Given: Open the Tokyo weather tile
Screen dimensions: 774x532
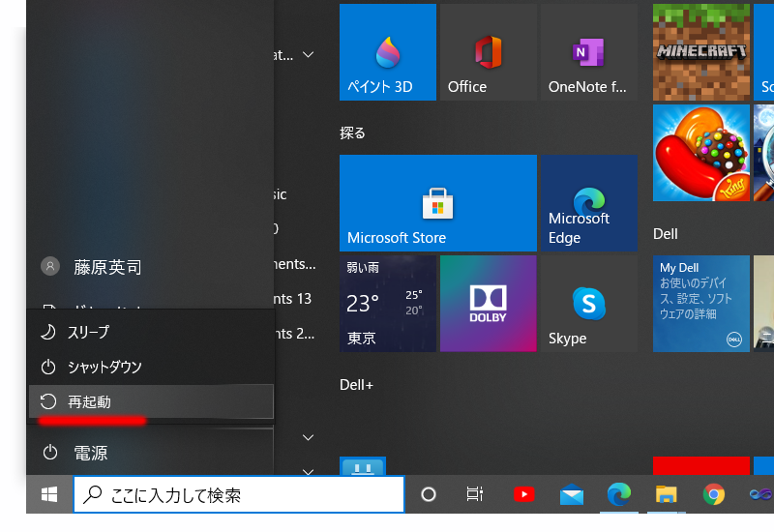Looking at the screenshot, I should [x=388, y=304].
